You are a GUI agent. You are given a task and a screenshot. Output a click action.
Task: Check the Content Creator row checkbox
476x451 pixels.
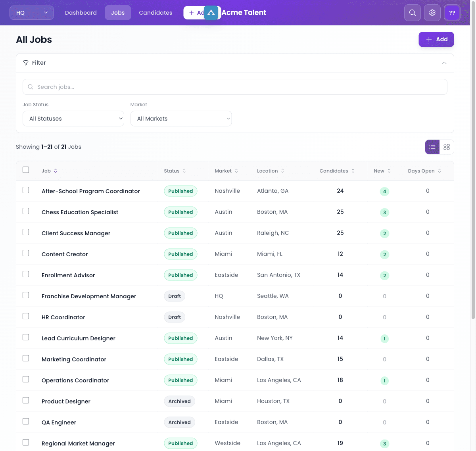(26, 253)
